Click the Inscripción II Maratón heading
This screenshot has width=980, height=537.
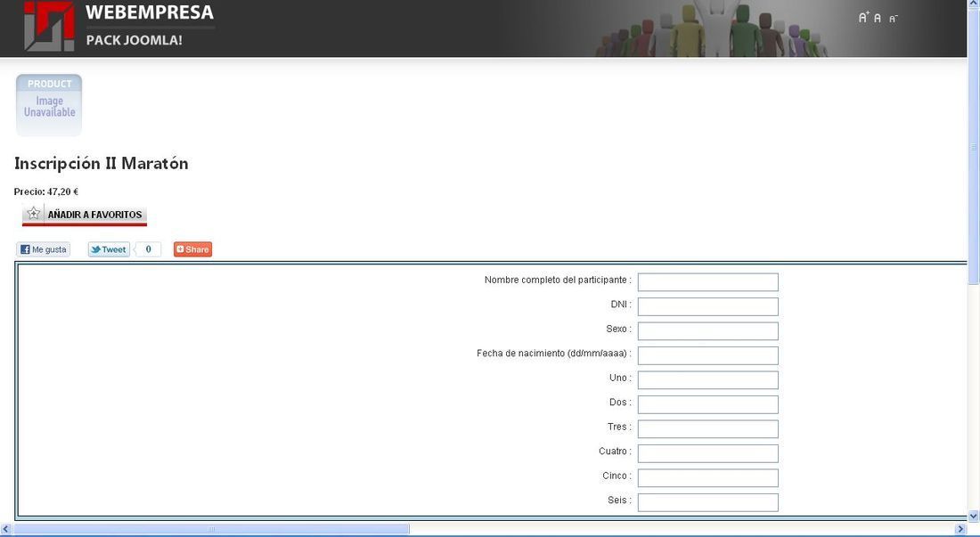(x=102, y=164)
